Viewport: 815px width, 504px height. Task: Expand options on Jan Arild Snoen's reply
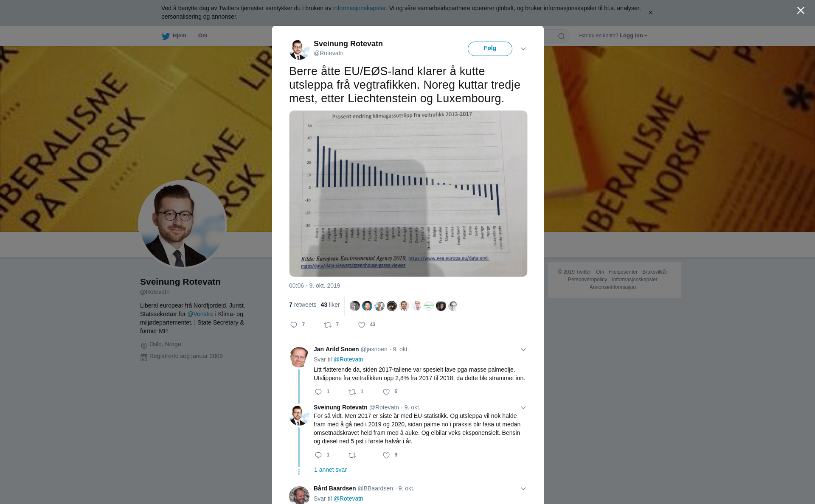pyautogui.click(x=523, y=350)
